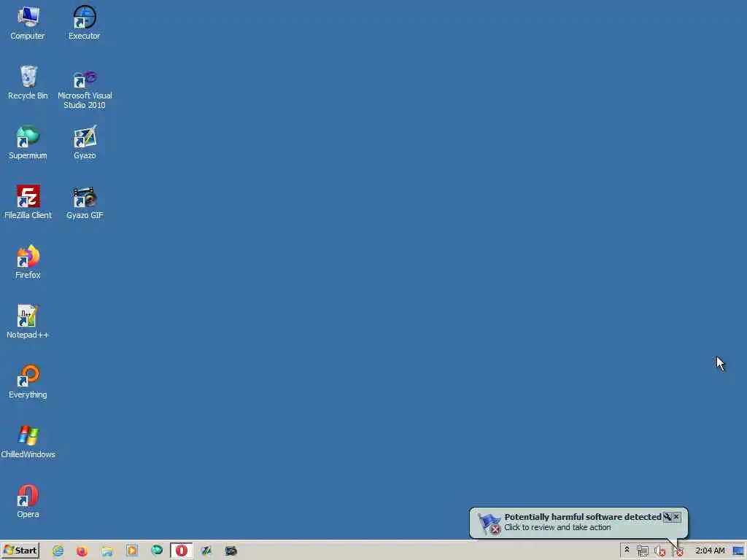Click the Gyazo GIF taskbar icon
This screenshot has width=747, height=560.
pyautogui.click(x=231, y=551)
